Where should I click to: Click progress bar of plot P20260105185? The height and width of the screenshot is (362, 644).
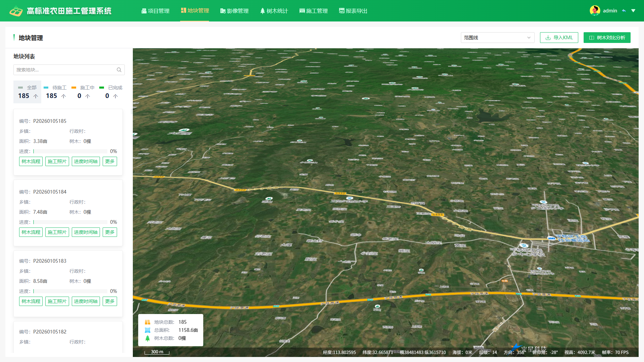(70, 151)
